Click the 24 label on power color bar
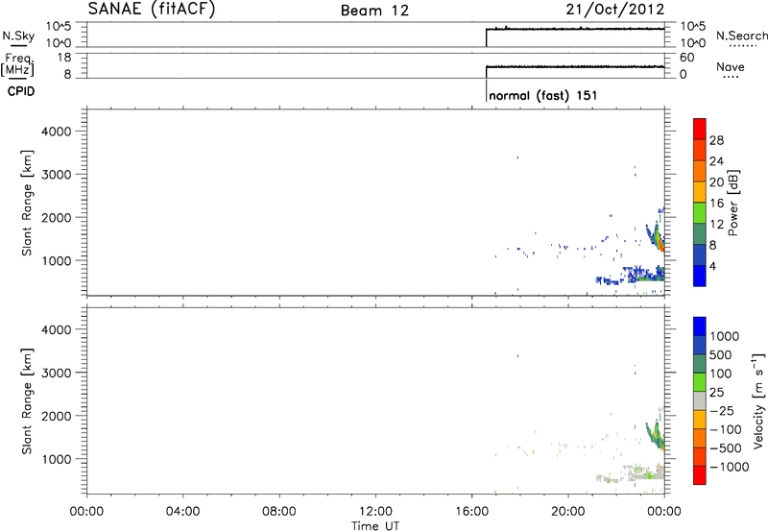The image size is (768, 532). 716,161
